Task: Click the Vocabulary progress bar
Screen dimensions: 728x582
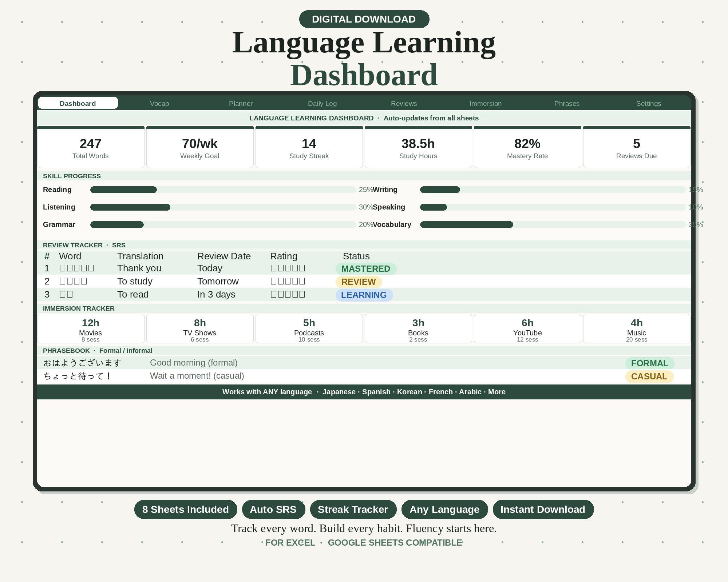Action: coord(553,224)
